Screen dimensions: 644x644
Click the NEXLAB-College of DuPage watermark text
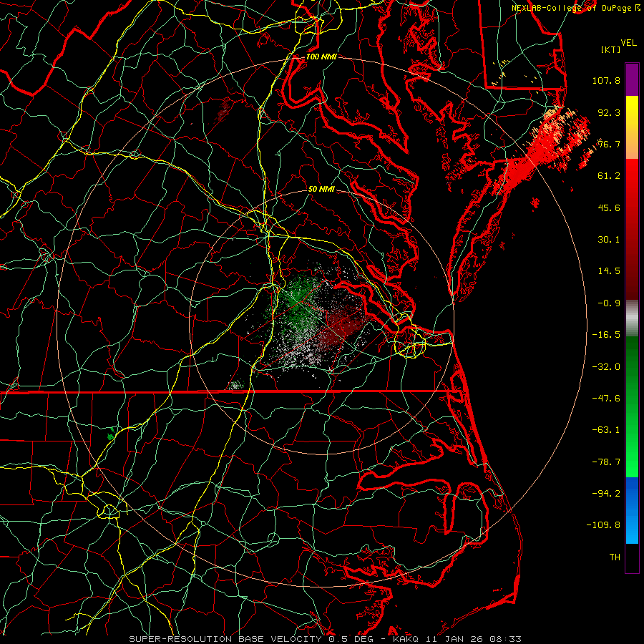[575, 8]
